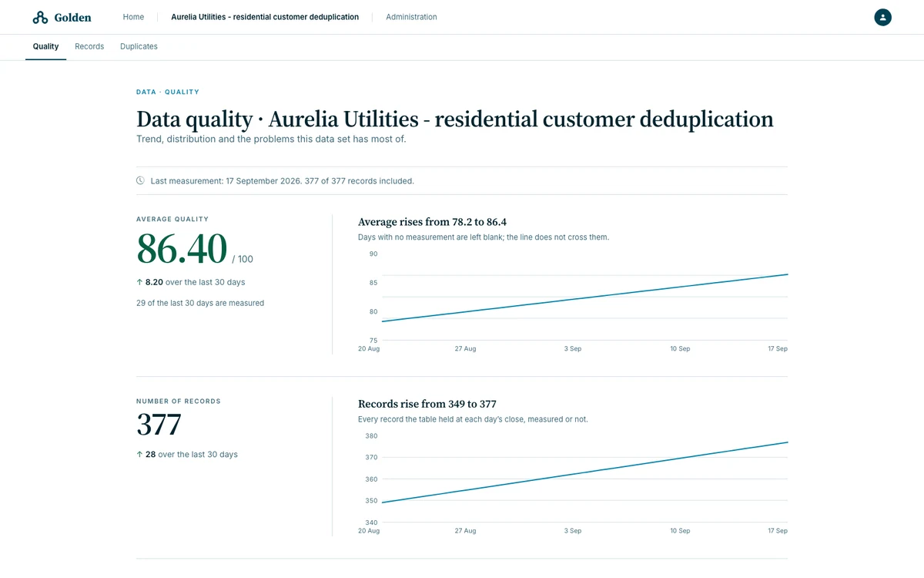924x578 pixels.
Task: Open the user account avatar menu
Action: 882,17
